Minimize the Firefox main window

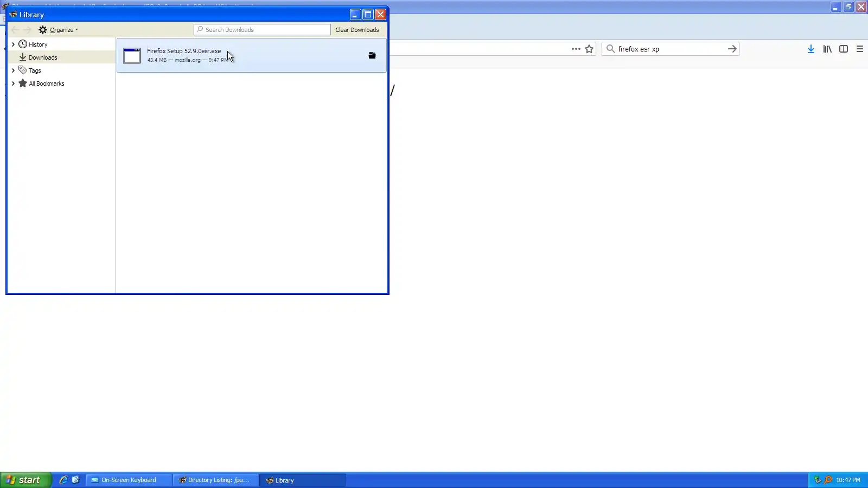pyautogui.click(x=835, y=7)
